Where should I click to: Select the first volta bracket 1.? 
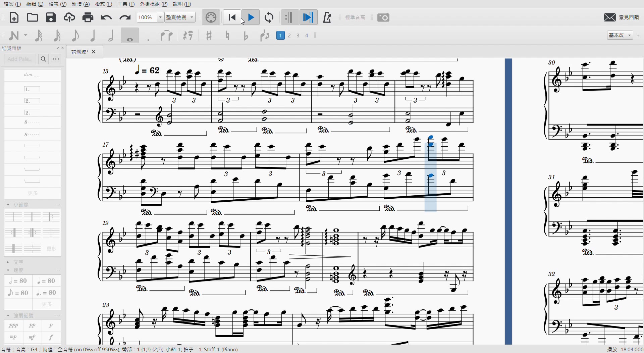32,89
